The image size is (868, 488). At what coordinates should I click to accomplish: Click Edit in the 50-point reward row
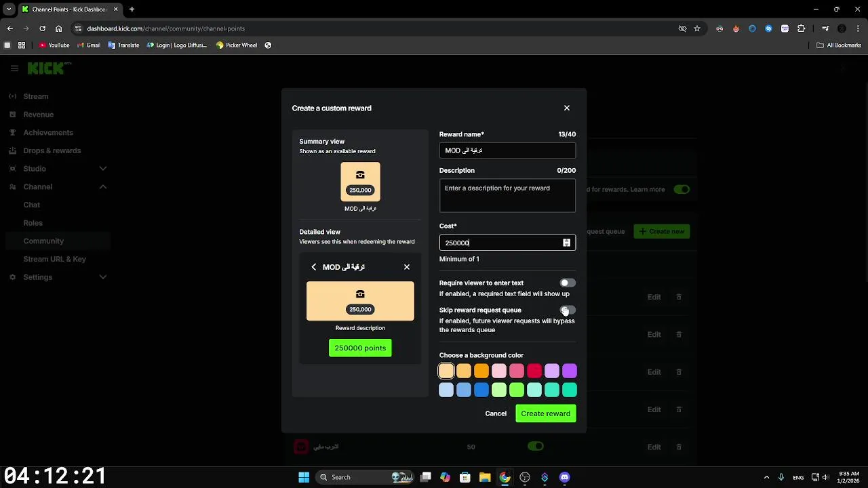654,447
